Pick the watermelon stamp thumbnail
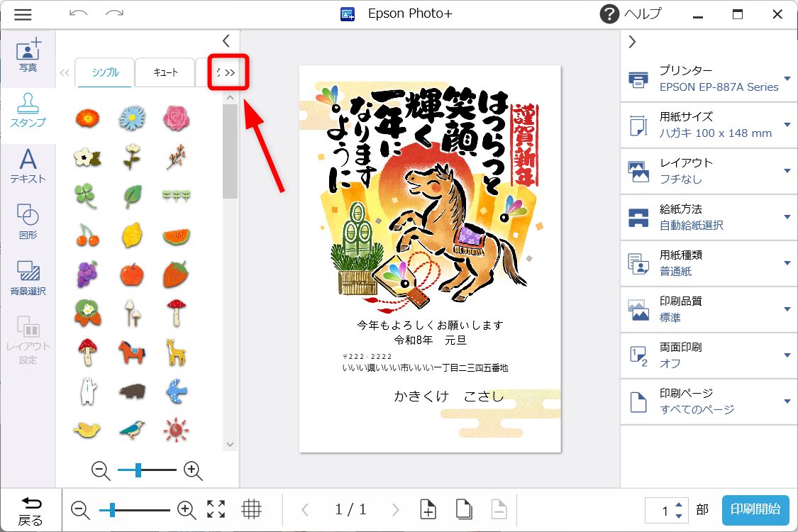 tap(175, 235)
